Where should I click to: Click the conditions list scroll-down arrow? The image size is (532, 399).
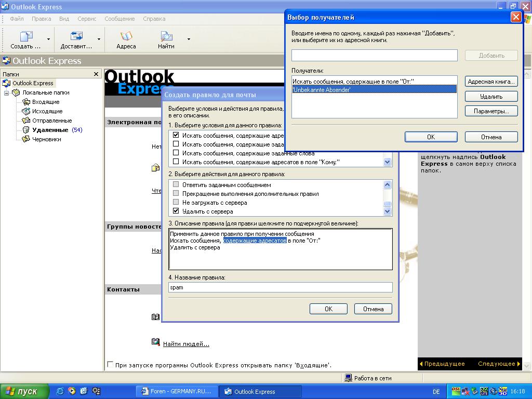click(x=387, y=162)
